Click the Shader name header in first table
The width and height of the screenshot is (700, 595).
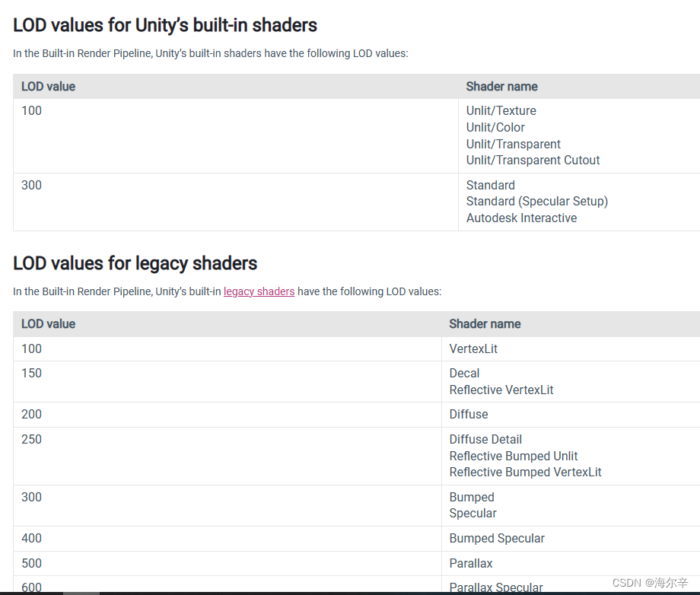point(501,87)
